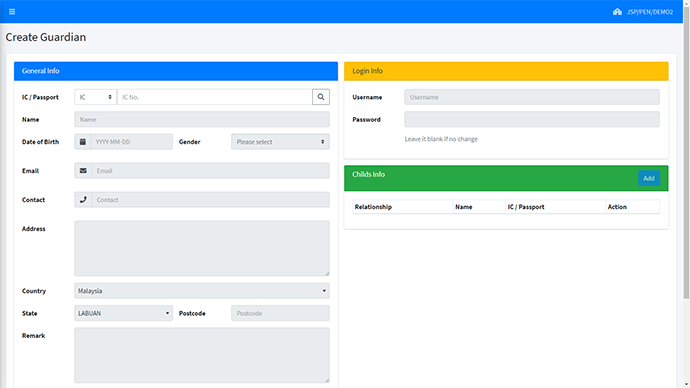Screen dimensions: 690x388
Task: Open the hamburger menu icon
Action: 12,11
